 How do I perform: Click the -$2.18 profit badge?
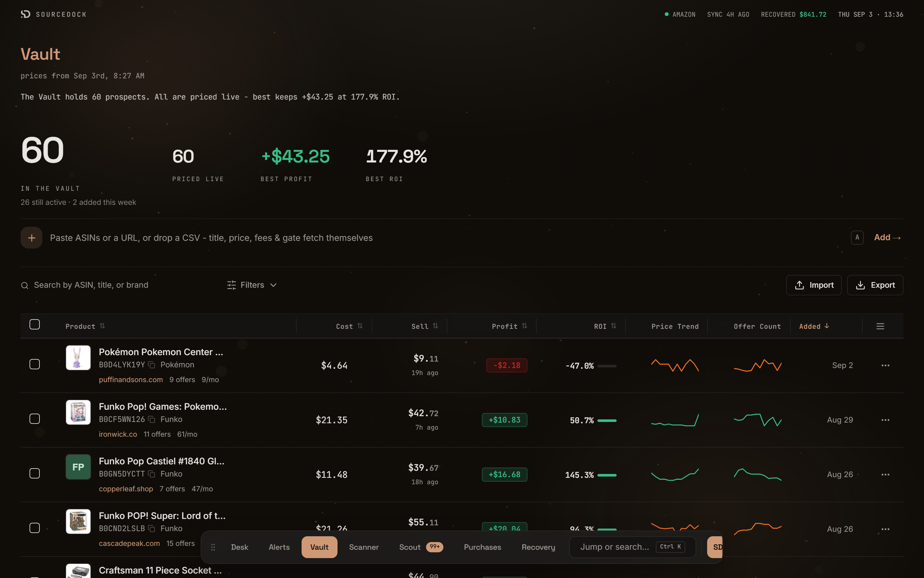point(507,365)
